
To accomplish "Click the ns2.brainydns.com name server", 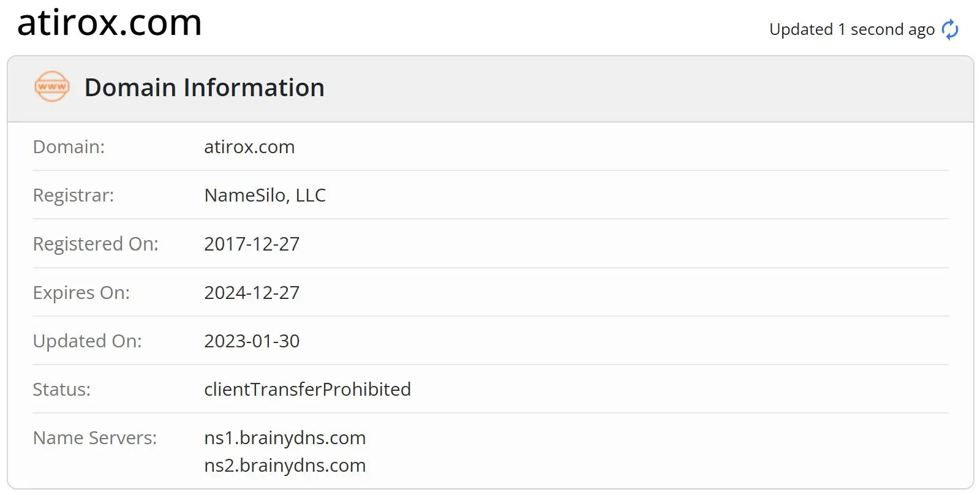I will click(x=285, y=466).
